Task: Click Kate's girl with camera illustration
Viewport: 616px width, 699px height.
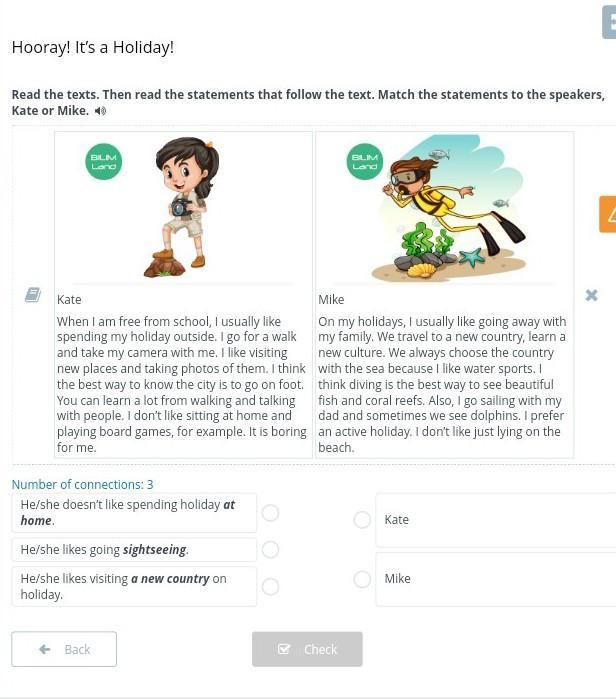Action: (183, 207)
